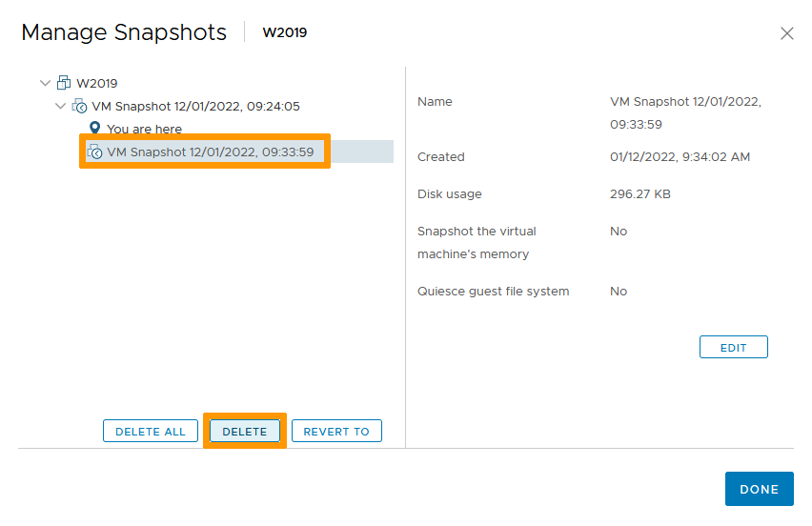The width and height of the screenshot is (812, 526).
Task: Delete the selected snapshot
Action: pos(245,432)
